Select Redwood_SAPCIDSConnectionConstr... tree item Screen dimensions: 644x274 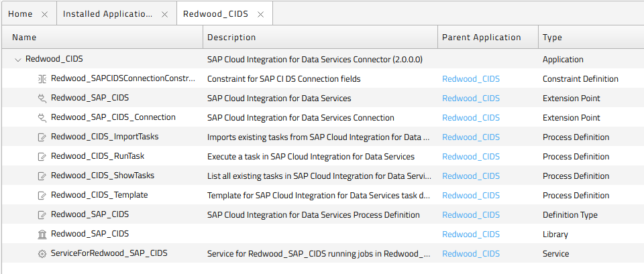123,78
